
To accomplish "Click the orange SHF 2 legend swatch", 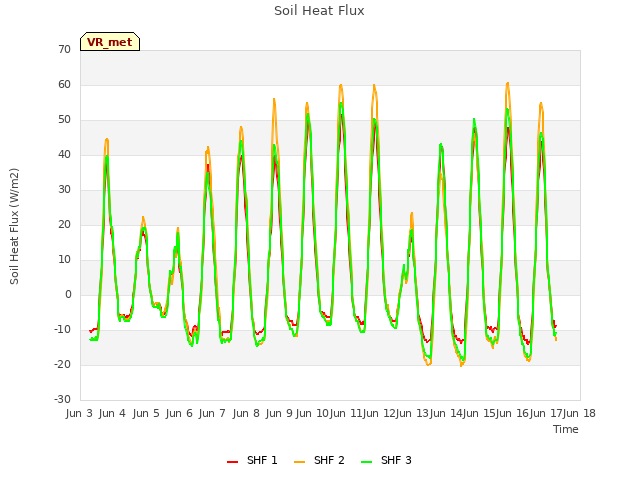I will tap(299, 461).
